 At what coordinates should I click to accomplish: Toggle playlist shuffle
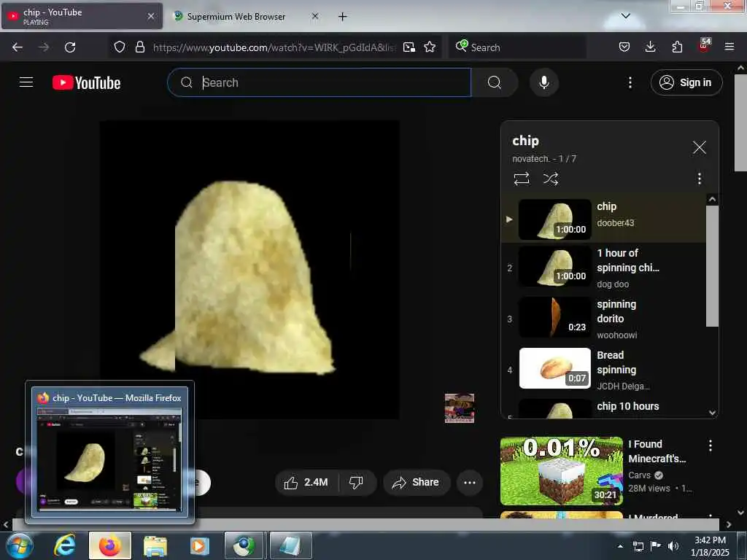point(550,179)
